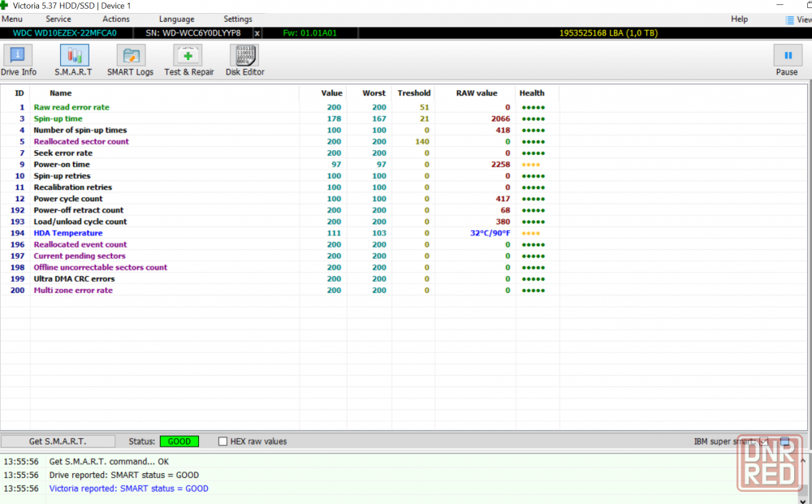The image size is (812, 504).
Task: Select the Spin-up time row
Action: tap(279, 118)
